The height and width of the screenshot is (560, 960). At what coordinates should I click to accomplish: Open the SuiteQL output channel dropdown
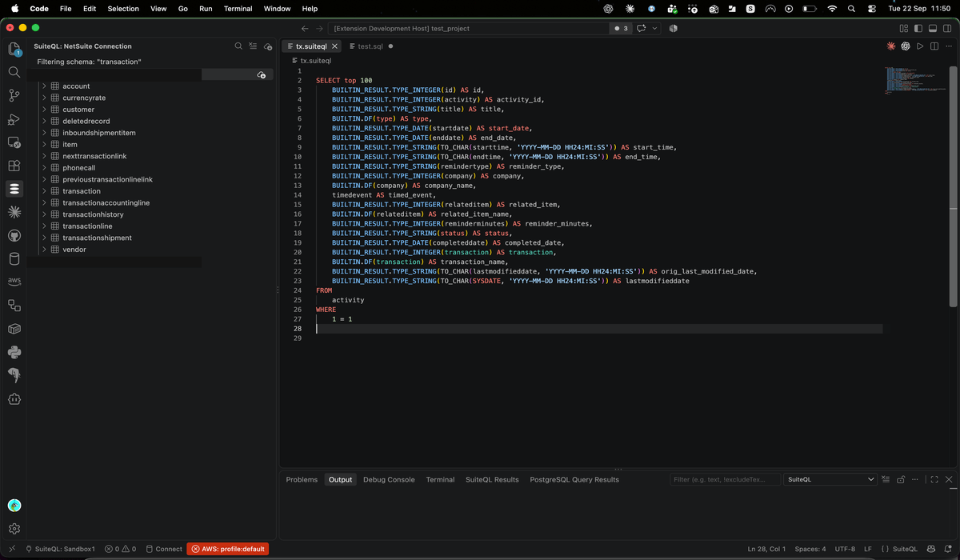tap(830, 479)
